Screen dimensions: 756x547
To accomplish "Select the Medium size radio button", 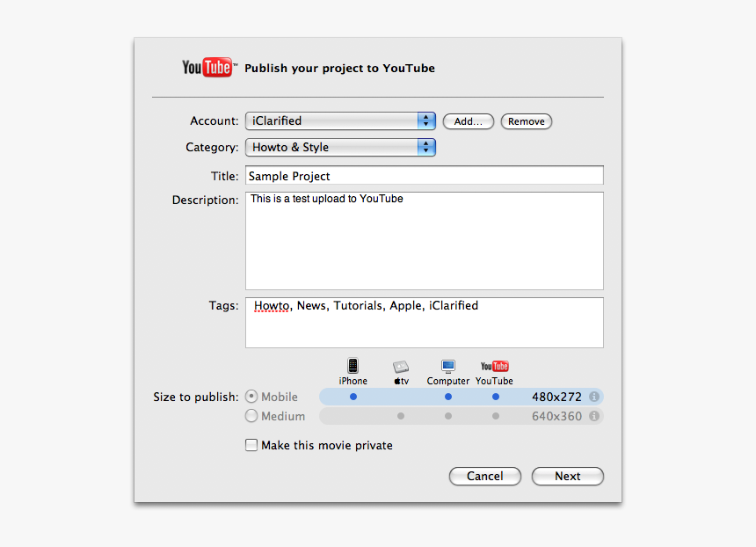I will coord(251,416).
